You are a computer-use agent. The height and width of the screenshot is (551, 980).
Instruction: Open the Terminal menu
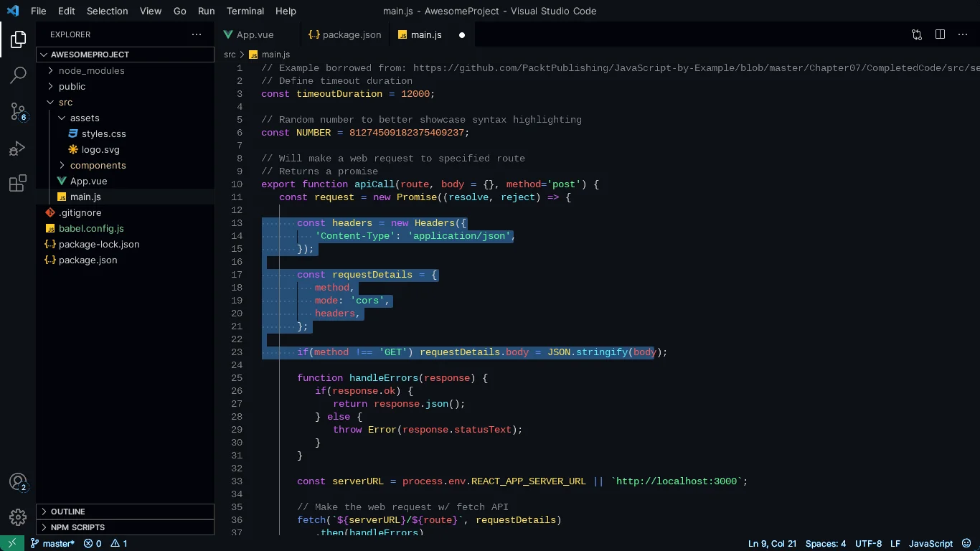[x=245, y=11]
